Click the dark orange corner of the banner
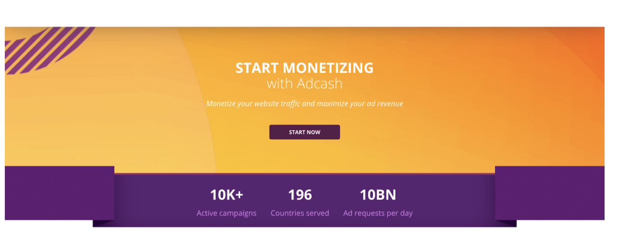This screenshot has width=644, height=243. [x=589, y=41]
